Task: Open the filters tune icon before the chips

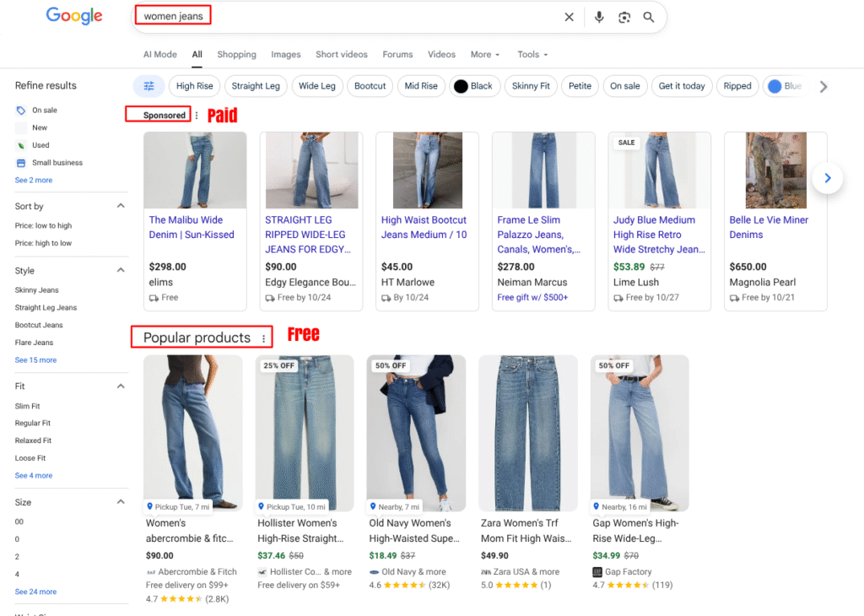Action: 149,86
